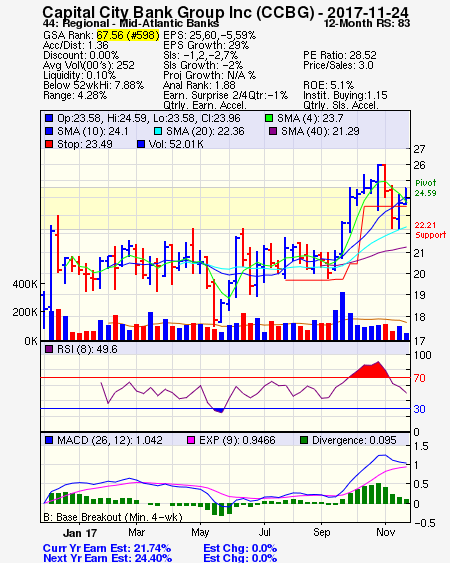
Task: Click the cyan SMA (20) legend swatch
Action: (158, 131)
